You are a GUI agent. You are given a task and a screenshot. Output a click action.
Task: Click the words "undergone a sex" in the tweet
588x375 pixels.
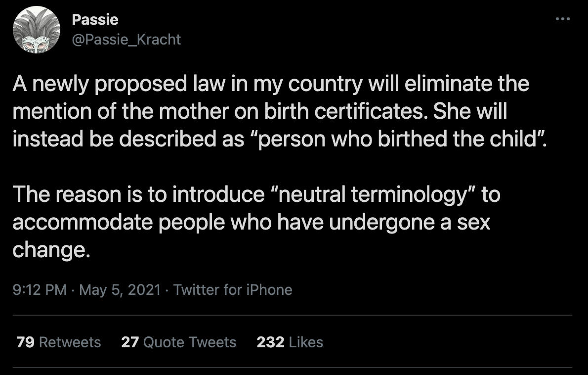tap(410, 222)
